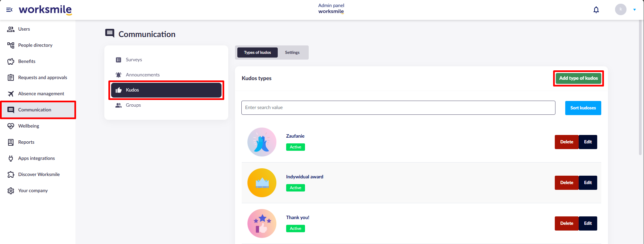Click the Sort kudoses button
The image size is (644, 244).
[x=583, y=108]
